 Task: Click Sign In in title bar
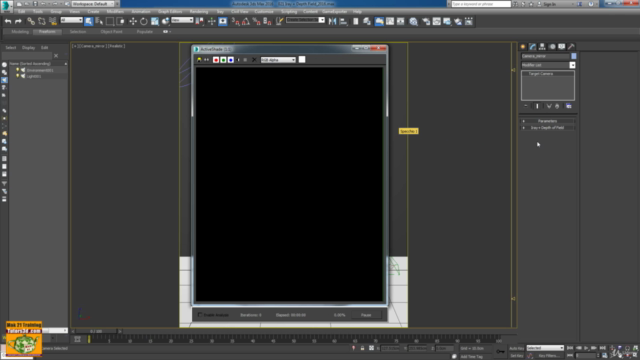(x=549, y=4)
